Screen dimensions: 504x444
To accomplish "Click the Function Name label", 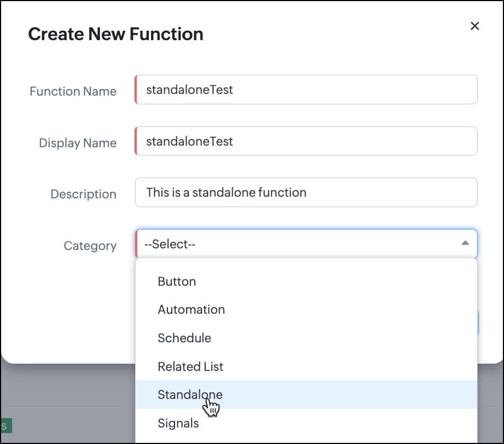I will coord(73,91).
